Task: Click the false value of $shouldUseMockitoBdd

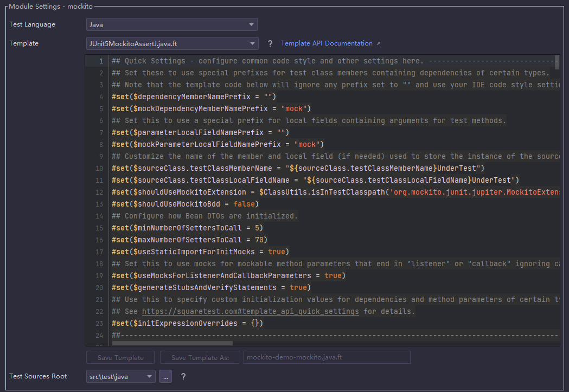Action: pyautogui.click(x=244, y=204)
